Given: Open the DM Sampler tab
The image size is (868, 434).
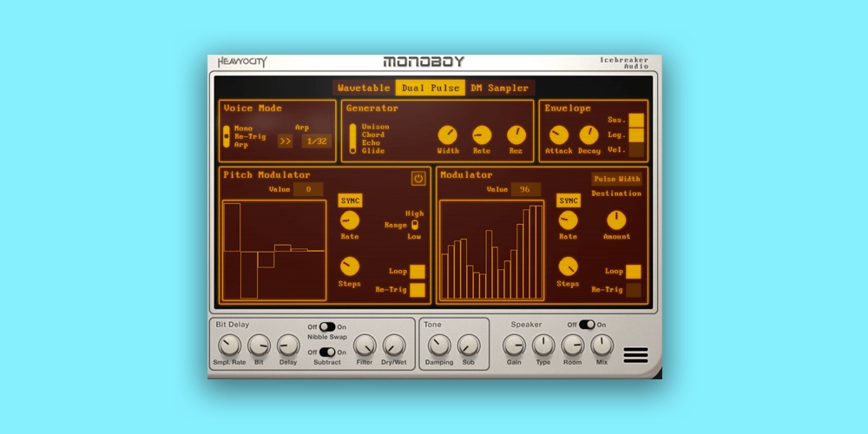Looking at the screenshot, I should (499, 88).
